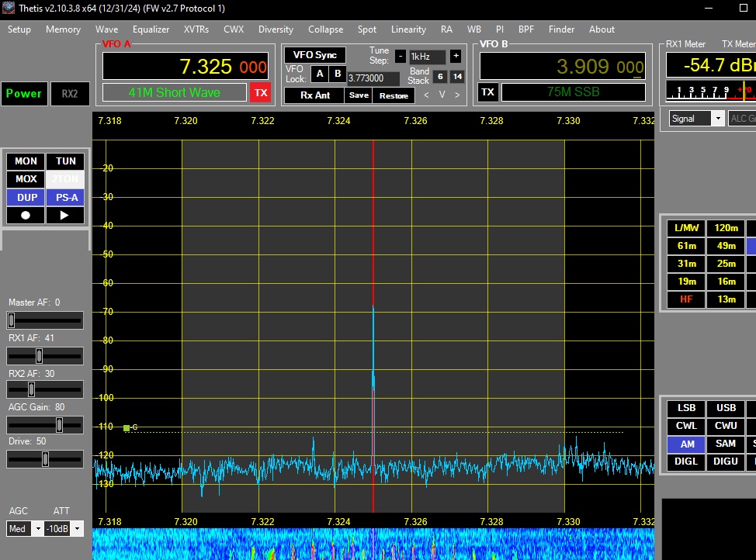Lock VFO B with B button
756x560 pixels.
coord(338,74)
